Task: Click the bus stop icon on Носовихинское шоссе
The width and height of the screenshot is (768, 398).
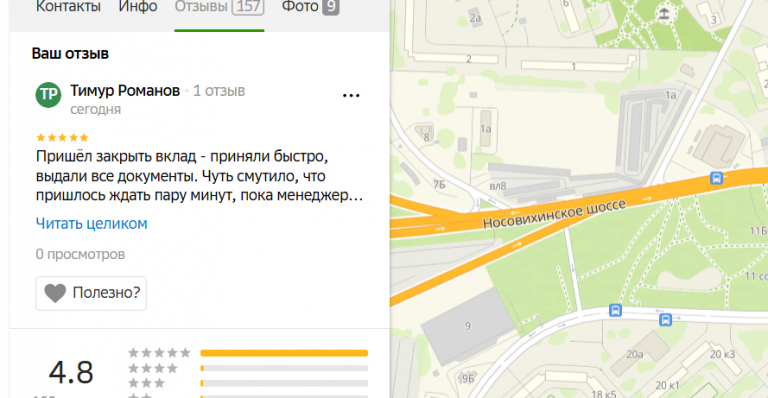Action: point(717,178)
